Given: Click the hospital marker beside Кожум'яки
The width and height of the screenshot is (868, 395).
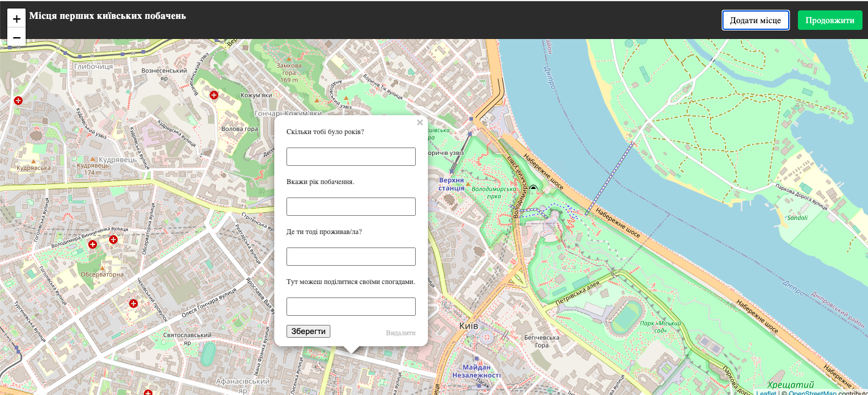Looking at the screenshot, I should 214,95.
